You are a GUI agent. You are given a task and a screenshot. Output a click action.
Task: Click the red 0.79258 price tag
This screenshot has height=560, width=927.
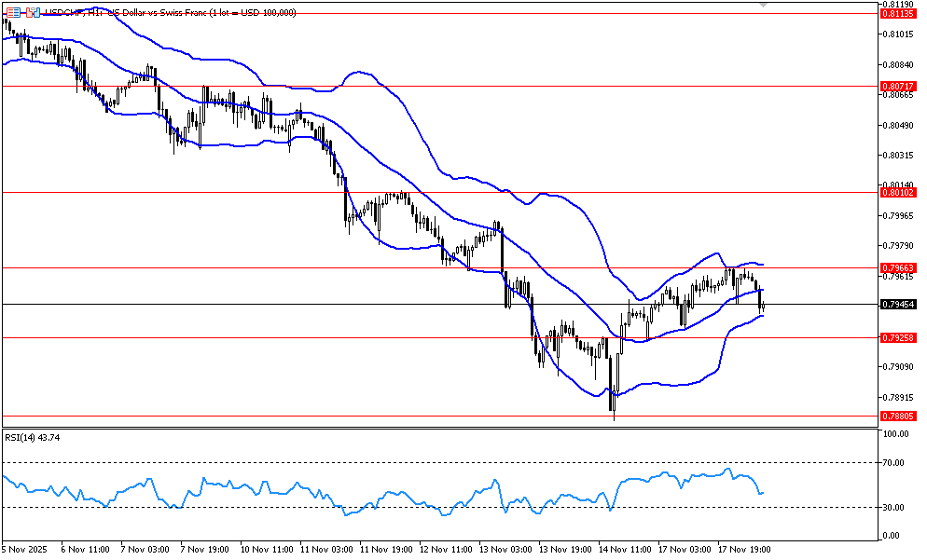coord(897,337)
